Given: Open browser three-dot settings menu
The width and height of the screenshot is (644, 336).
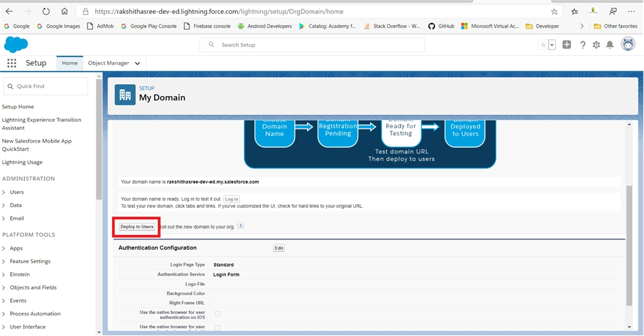Looking at the screenshot, I should (631, 11).
